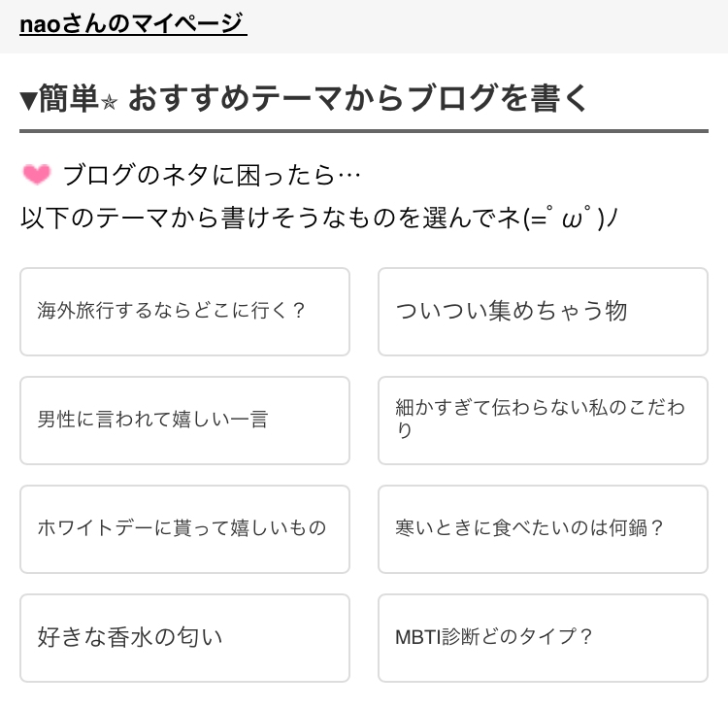Image resolution: width=728 pixels, height=708 pixels.
Task: Click the pink heart icon
Action: click(36, 175)
